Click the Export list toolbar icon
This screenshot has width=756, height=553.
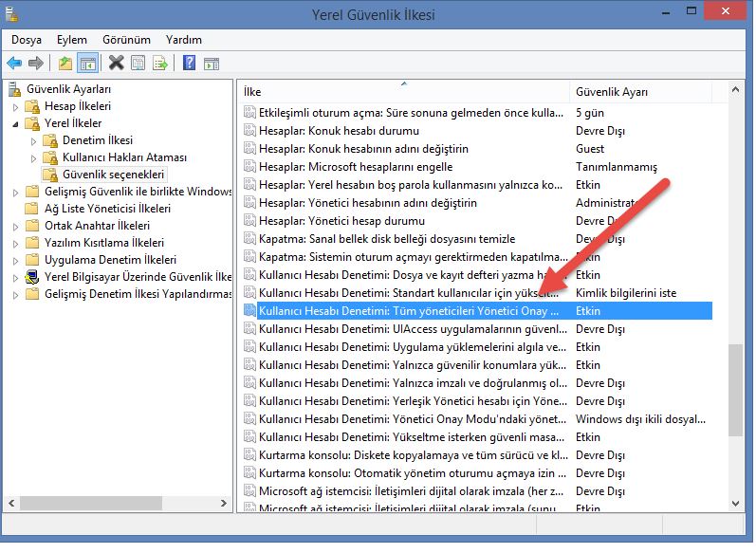click(x=160, y=64)
